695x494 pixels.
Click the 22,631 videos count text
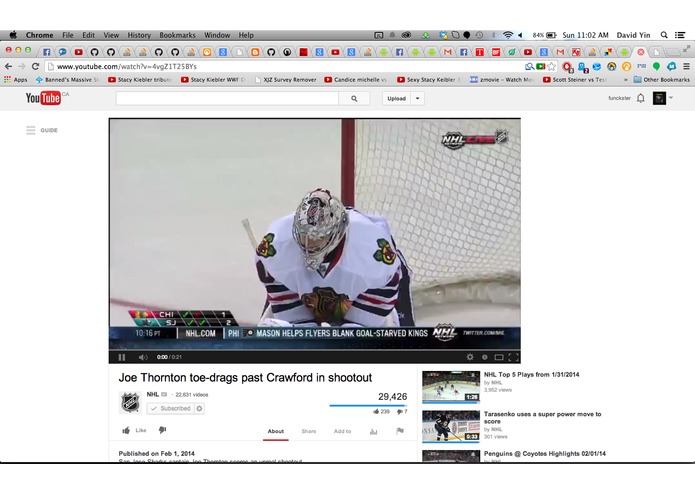[x=191, y=395]
